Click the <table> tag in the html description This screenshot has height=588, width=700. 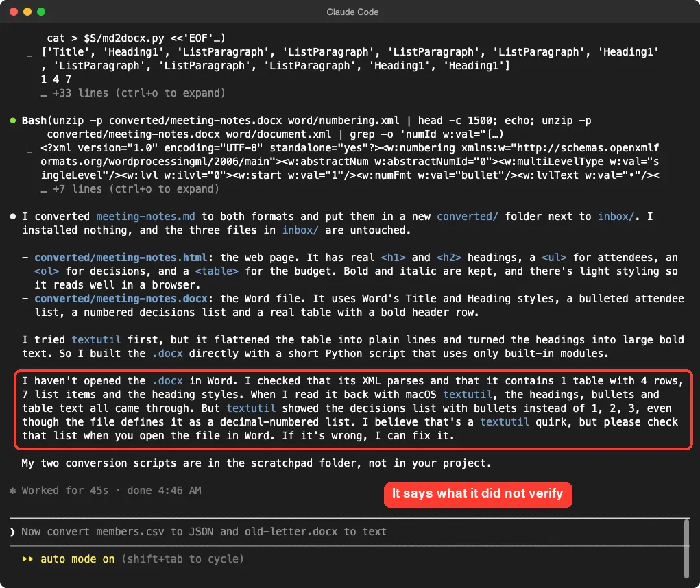pyautogui.click(x=217, y=271)
